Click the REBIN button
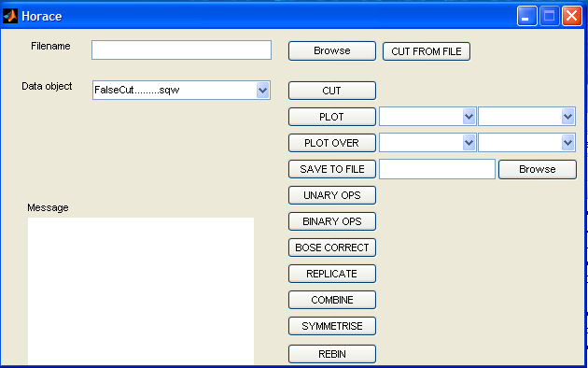The image size is (588, 368). [x=332, y=354]
